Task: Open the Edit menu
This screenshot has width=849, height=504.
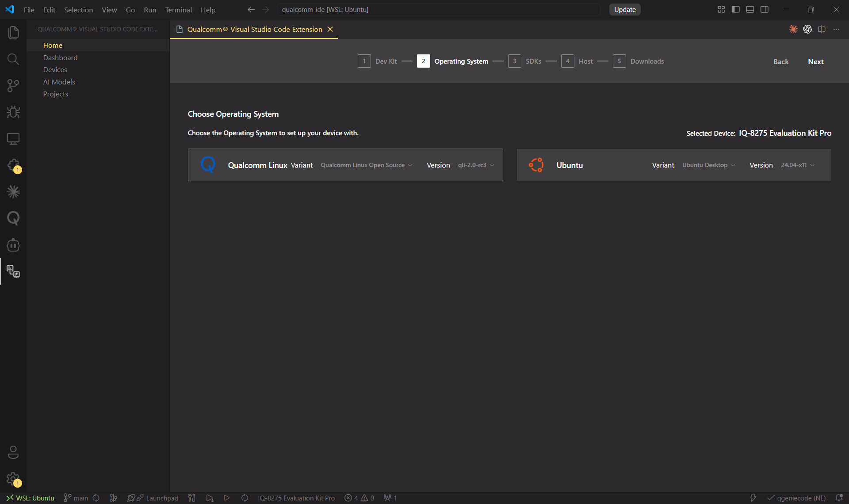Action: 49,9
